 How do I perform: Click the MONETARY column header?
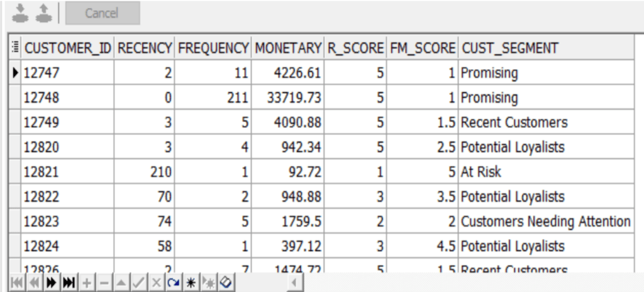(287, 48)
